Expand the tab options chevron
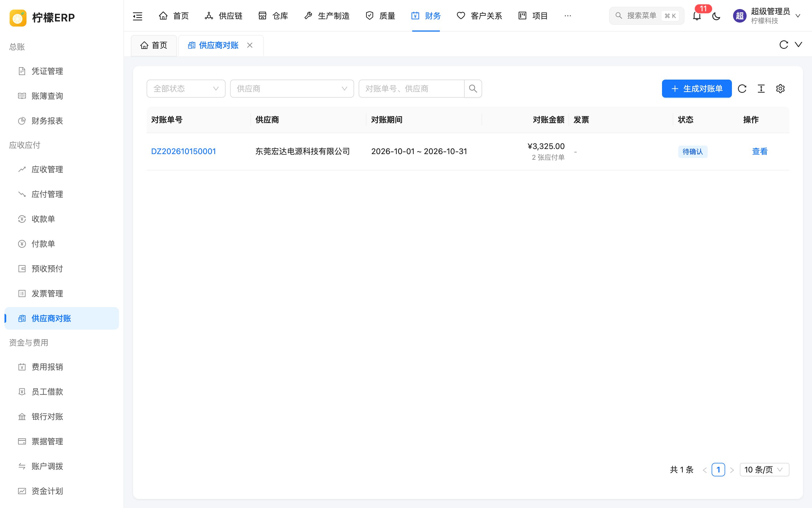 pos(798,45)
